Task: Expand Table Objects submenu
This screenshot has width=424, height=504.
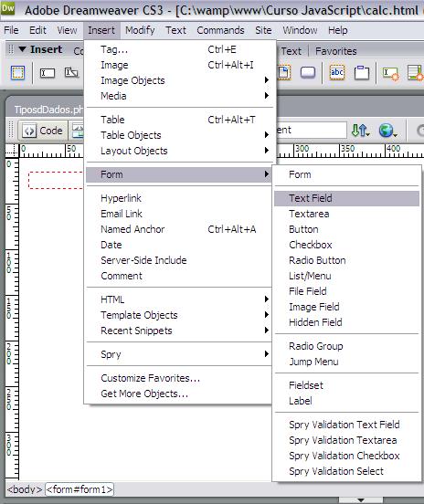Action: tap(179, 135)
